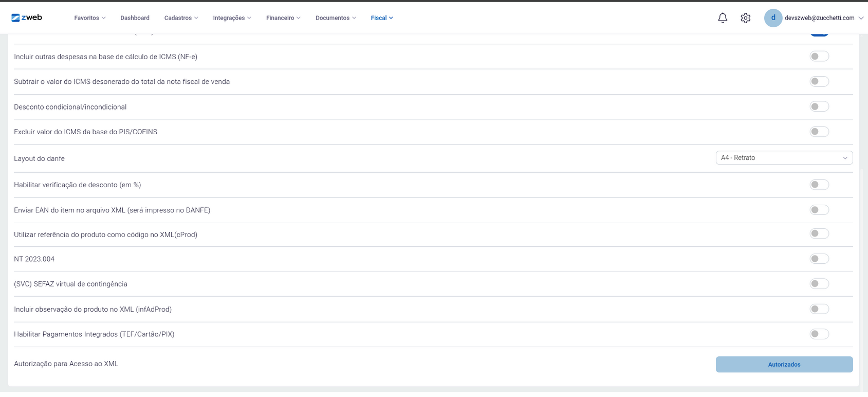
Task: Open the Layout do danfe dropdown
Action: pos(784,158)
